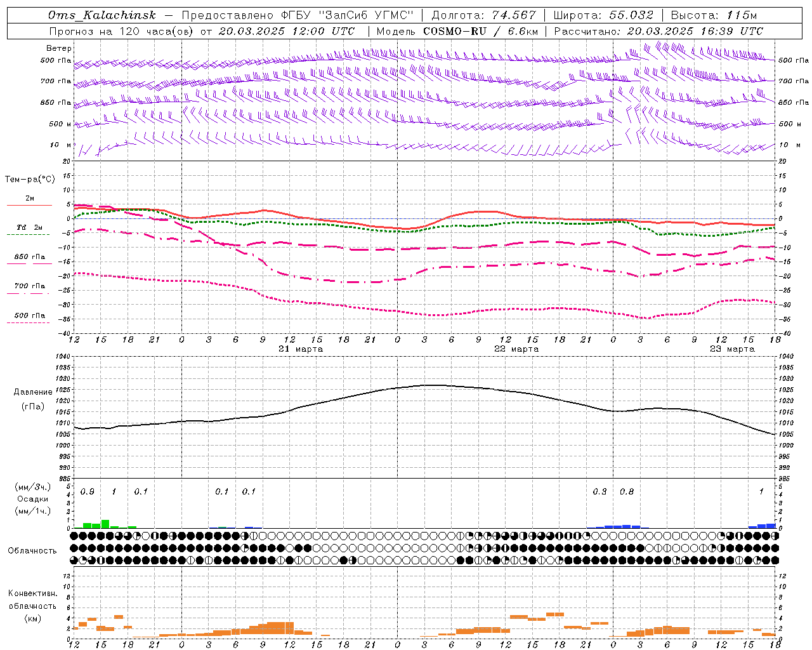
Task: Click the 0.3 precipitation amount
Action: [599, 492]
